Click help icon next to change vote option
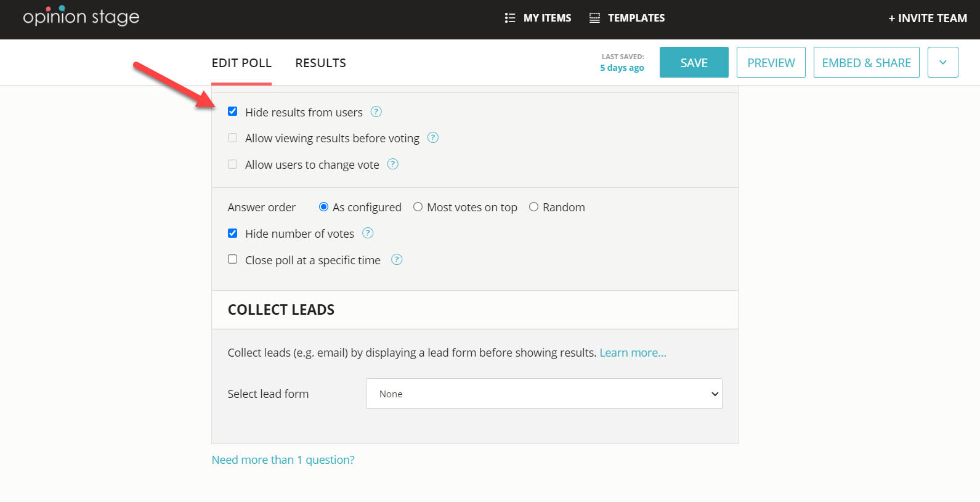The height and width of the screenshot is (502, 980). [x=393, y=164]
